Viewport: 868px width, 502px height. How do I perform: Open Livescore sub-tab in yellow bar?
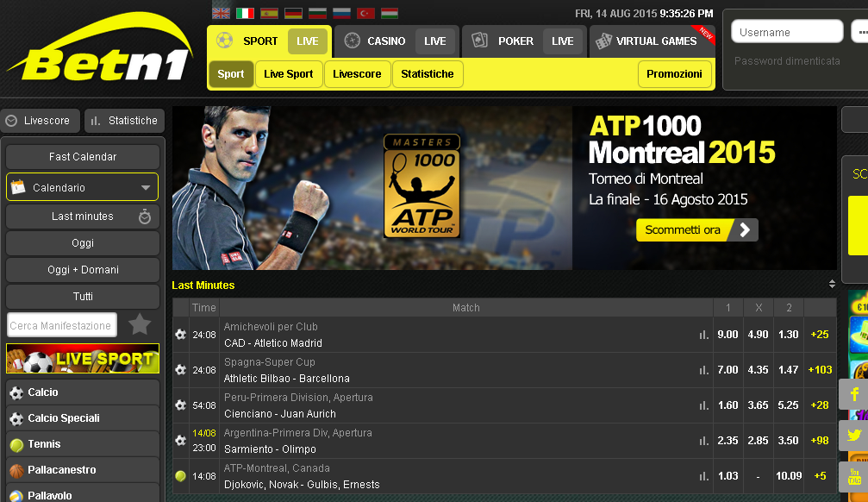(357, 73)
